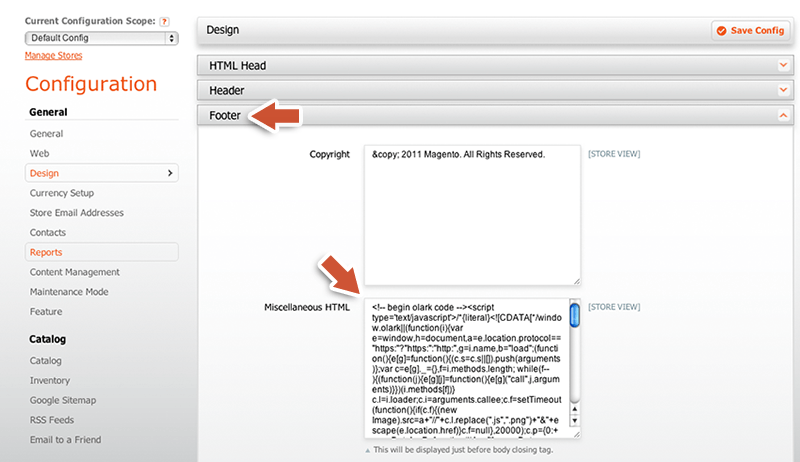Click the Manage Stores link
The height and width of the screenshot is (462, 800).
[53, 55]
